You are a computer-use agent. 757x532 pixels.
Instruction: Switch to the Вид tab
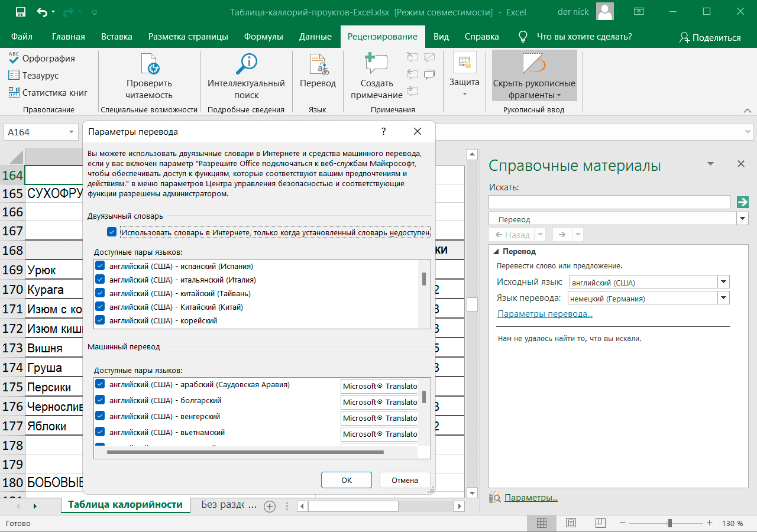[x=441, y=37]
